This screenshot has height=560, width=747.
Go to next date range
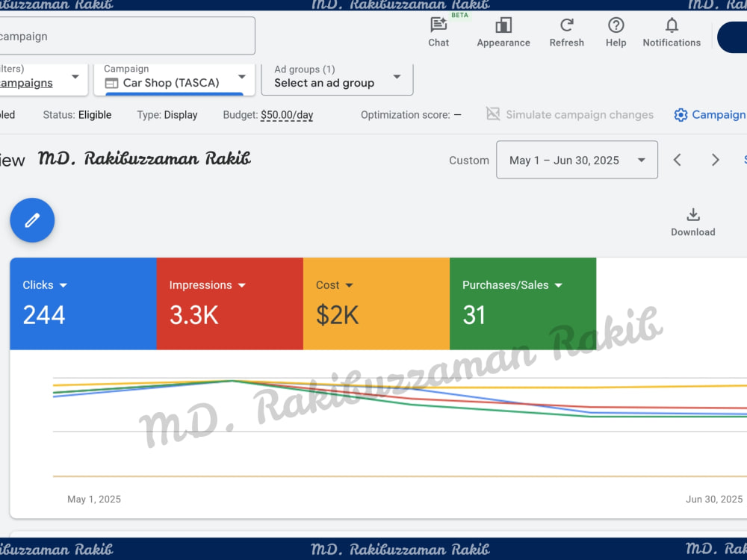click(x=715, y=160)
